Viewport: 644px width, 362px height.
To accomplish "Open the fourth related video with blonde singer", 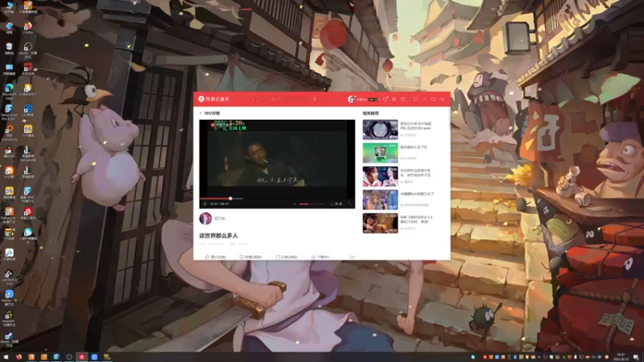I will pyautogui.click(x=380, y=200).
